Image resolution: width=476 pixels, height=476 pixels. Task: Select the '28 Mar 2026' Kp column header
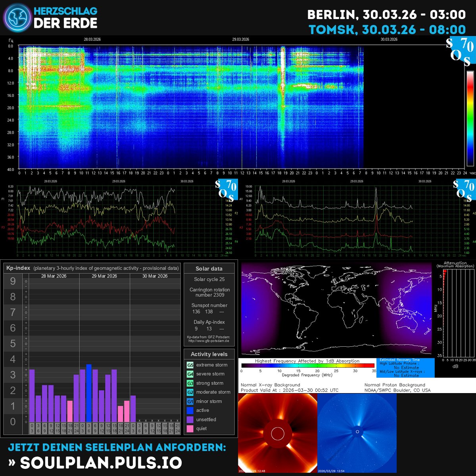pos(54,276)
